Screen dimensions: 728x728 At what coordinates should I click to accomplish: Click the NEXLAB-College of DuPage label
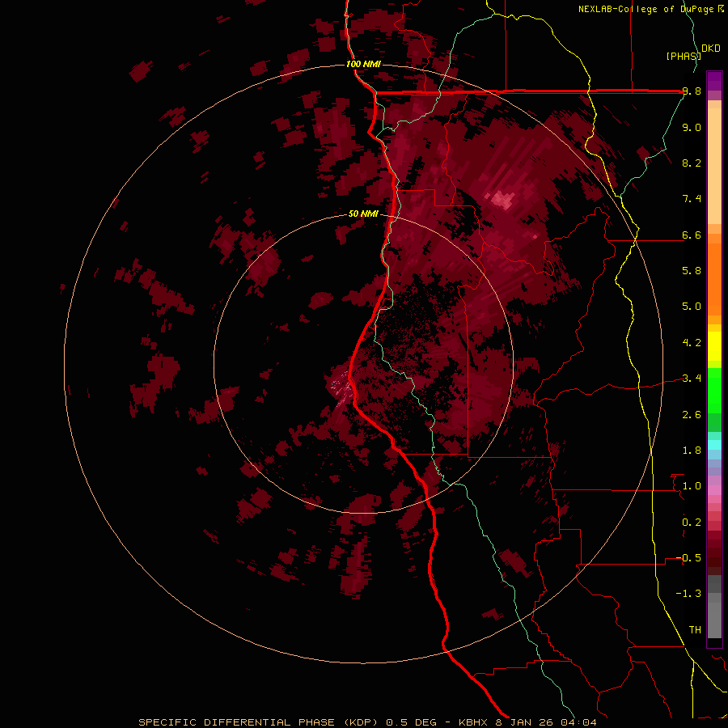coord(646,9)
